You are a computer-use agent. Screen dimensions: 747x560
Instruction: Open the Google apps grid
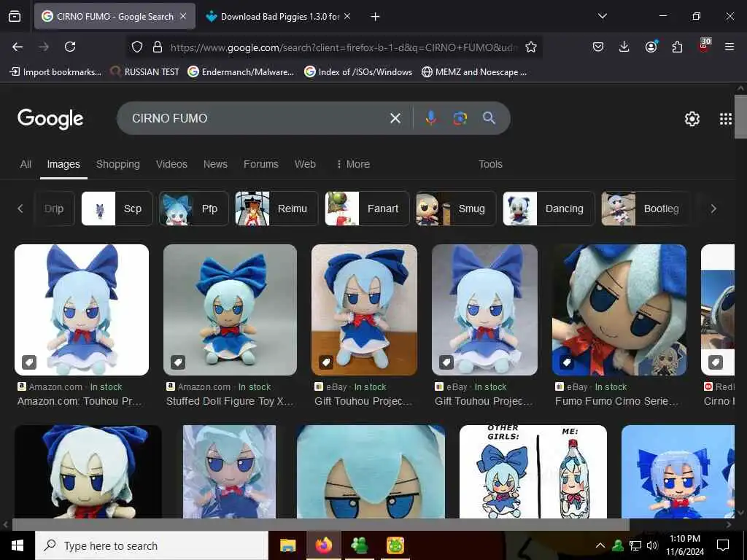click(x=726, y=119)
